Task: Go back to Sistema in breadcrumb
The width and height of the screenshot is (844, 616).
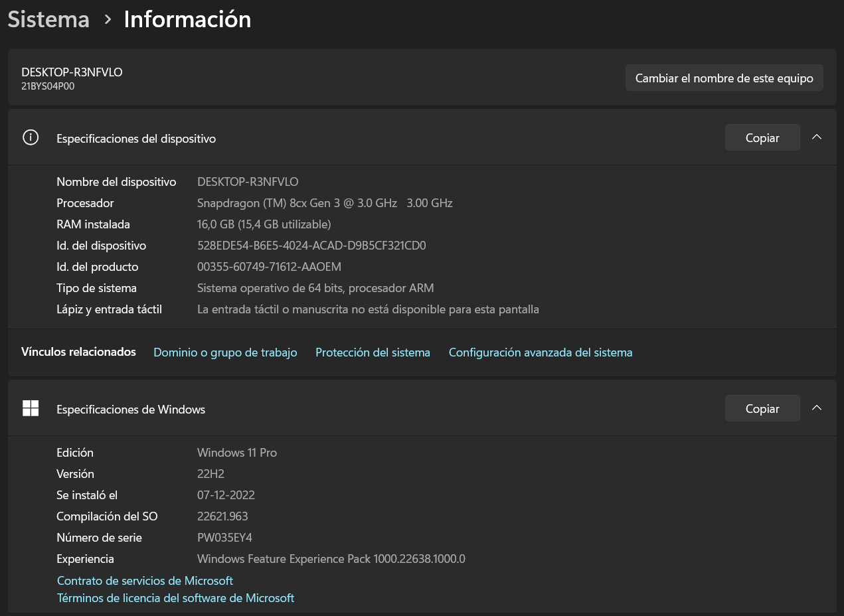Action: pyautogui.click(x=48, y=19)
